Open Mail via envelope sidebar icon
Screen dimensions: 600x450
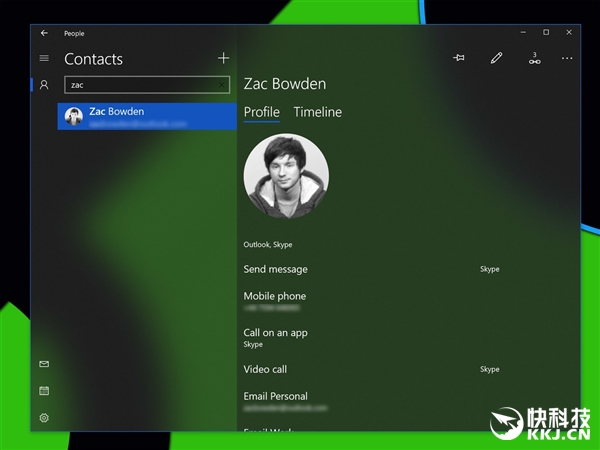[x=44, y=364]
